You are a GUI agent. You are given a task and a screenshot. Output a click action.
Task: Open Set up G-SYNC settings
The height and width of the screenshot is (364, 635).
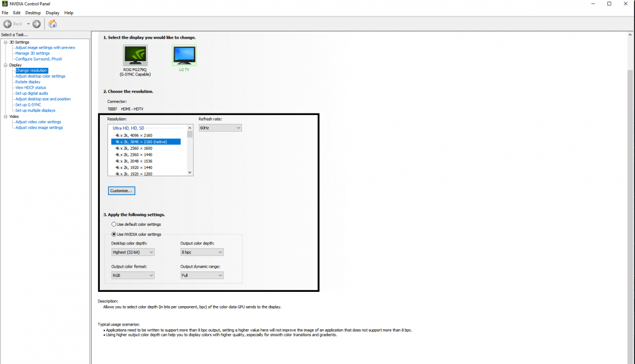point(29,104)
